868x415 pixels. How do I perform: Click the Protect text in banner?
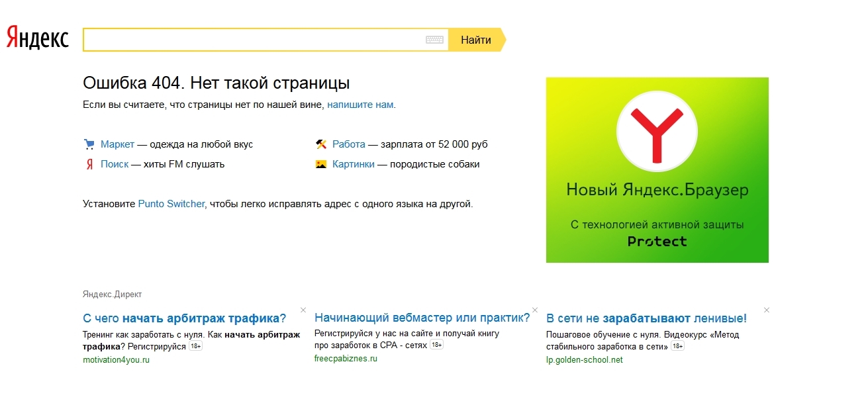pyautogui.click(x=657, y=242)
